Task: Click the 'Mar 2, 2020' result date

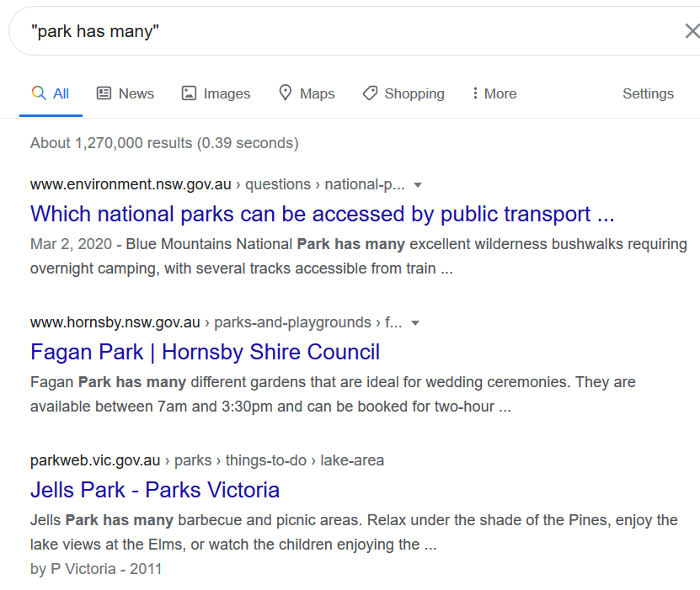Action: point(71,244)
